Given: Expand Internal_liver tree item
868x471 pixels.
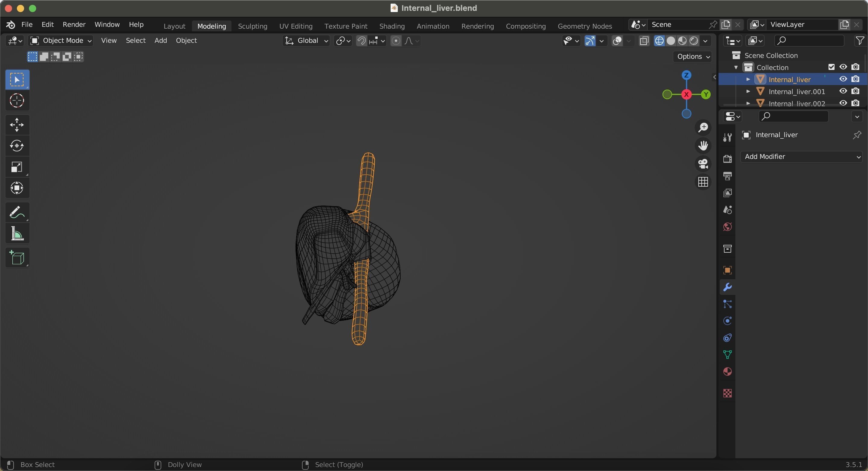Looking at the screenshot, I should click(x=748, y=80).
